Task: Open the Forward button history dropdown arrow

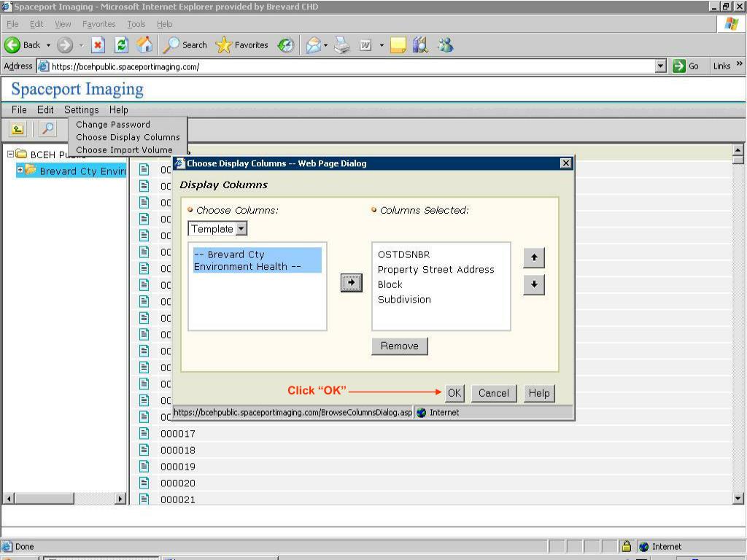Action: pos(81,45)
